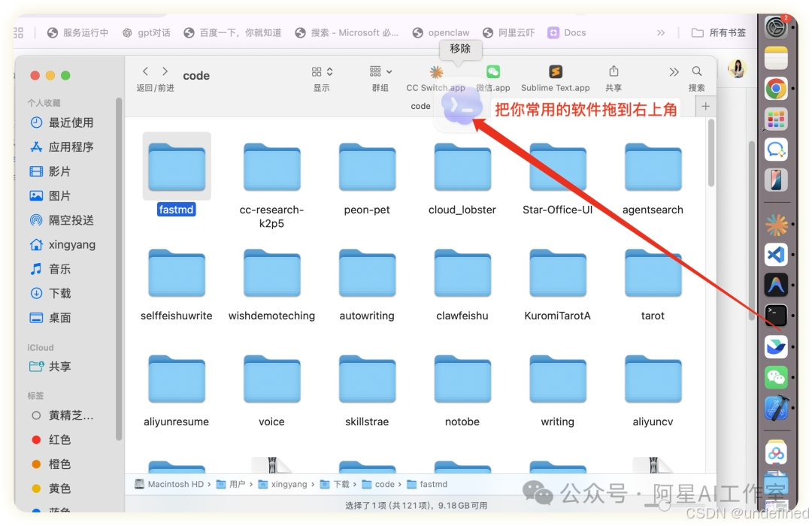Select the aliyuncv folder
Screen dimensions: 812x526
click(x=653, y=379)
